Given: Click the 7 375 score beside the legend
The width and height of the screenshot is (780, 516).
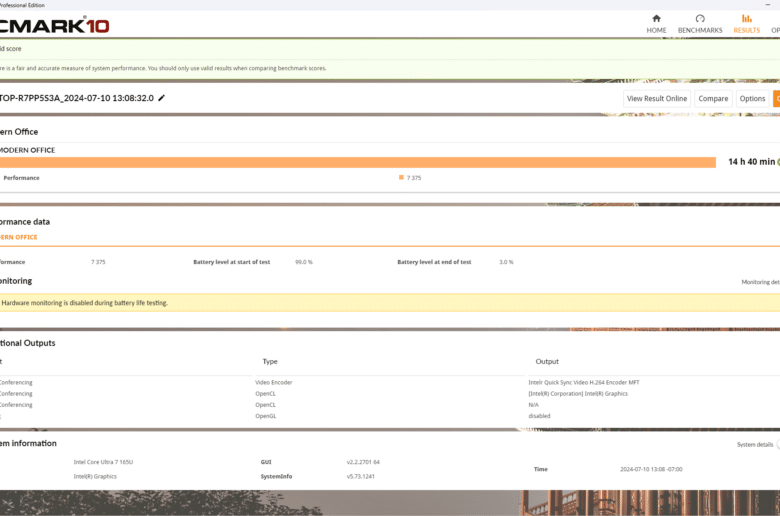Looking at the screenshot, I should click(414, 178).
